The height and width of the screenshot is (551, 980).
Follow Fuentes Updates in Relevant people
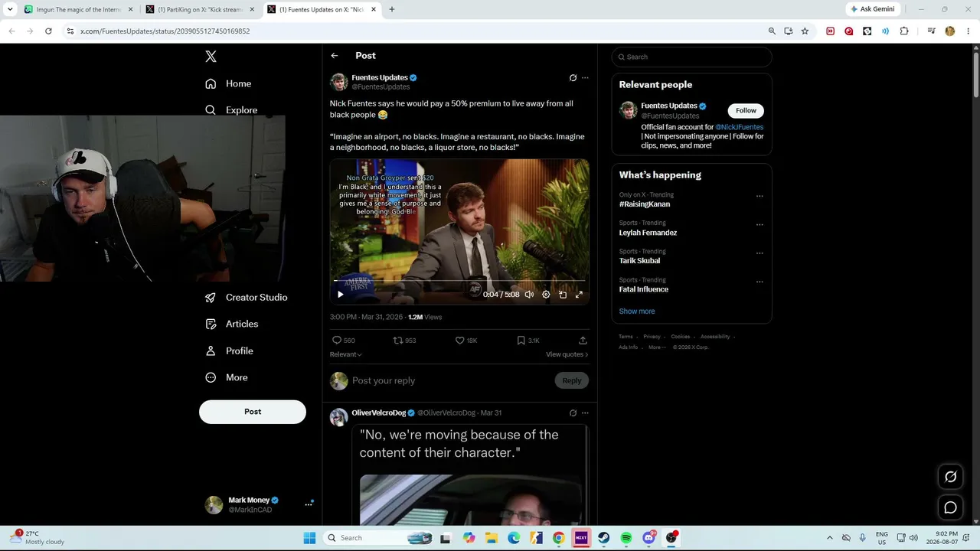point(746,110)
